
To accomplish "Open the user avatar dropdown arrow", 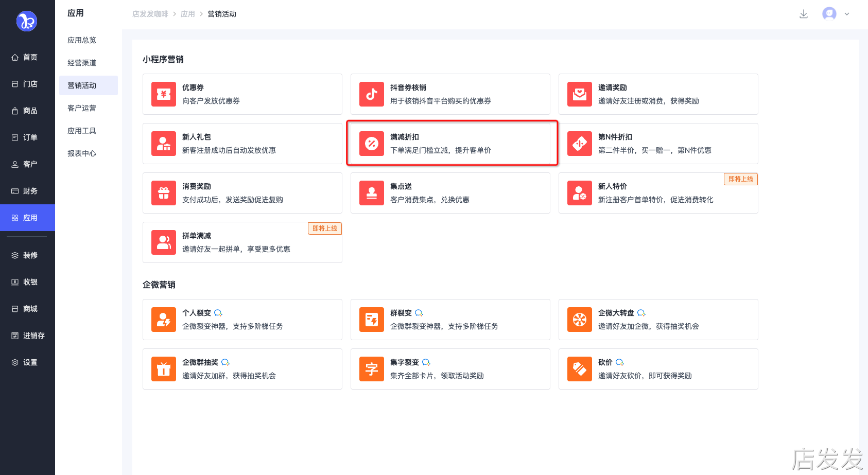I will pyautogui.click(x=847, y=14).
